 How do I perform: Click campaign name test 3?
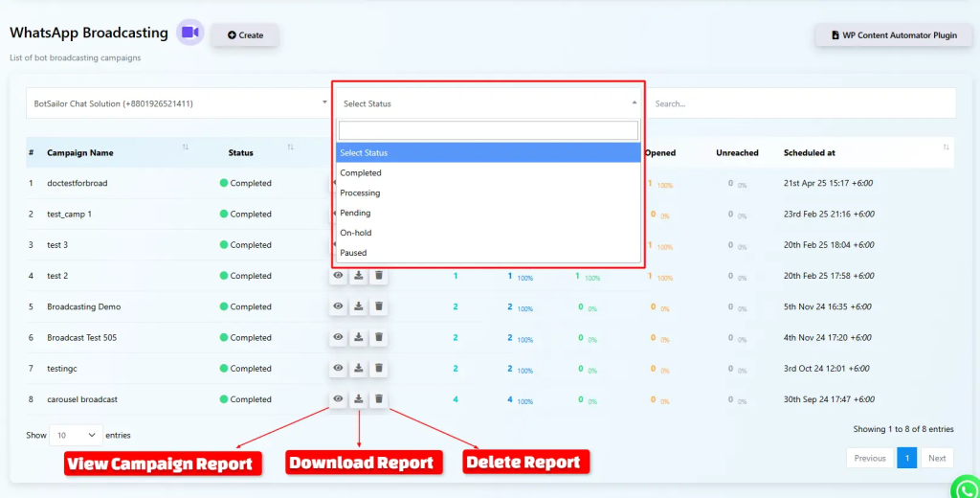(x=57, y=244)
